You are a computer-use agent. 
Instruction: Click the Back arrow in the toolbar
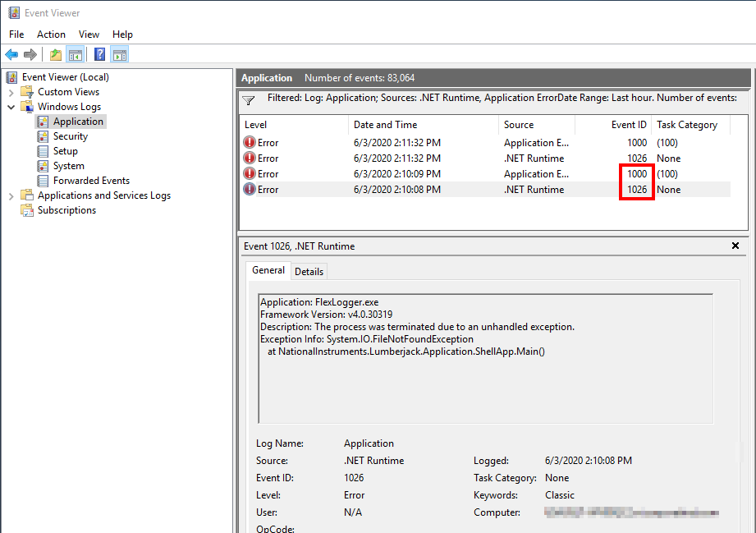click(11, 55)
